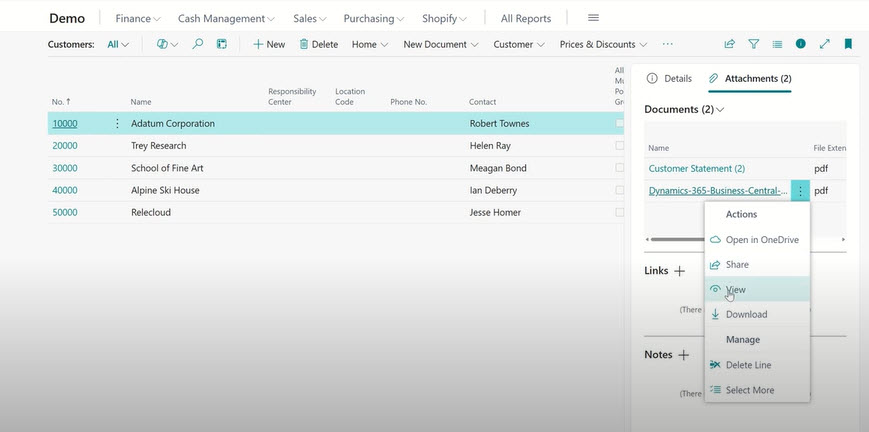This screenshot has height=432, width=869.
Task: Expand the Sales menu
Action: point(310,18)
